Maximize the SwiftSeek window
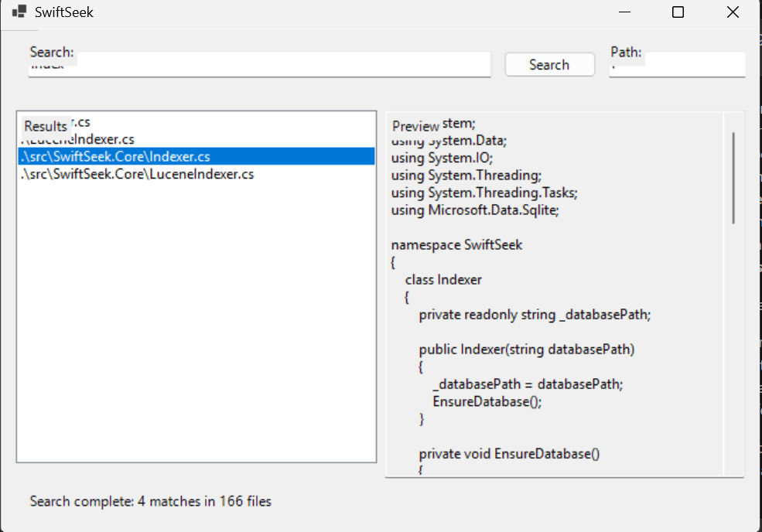This screenshot has height=532, width=762. click(678, 12)
